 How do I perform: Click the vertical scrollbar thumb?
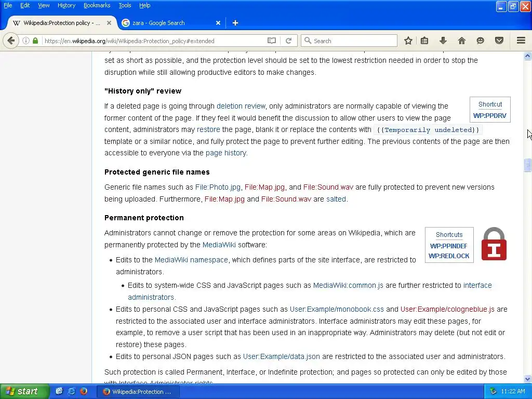click(528, 165)
